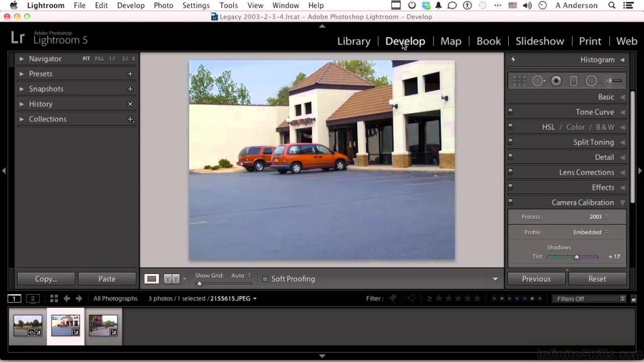Open the Adjustment Brush tool
644x362 pixels.
(x=613, y=81)
